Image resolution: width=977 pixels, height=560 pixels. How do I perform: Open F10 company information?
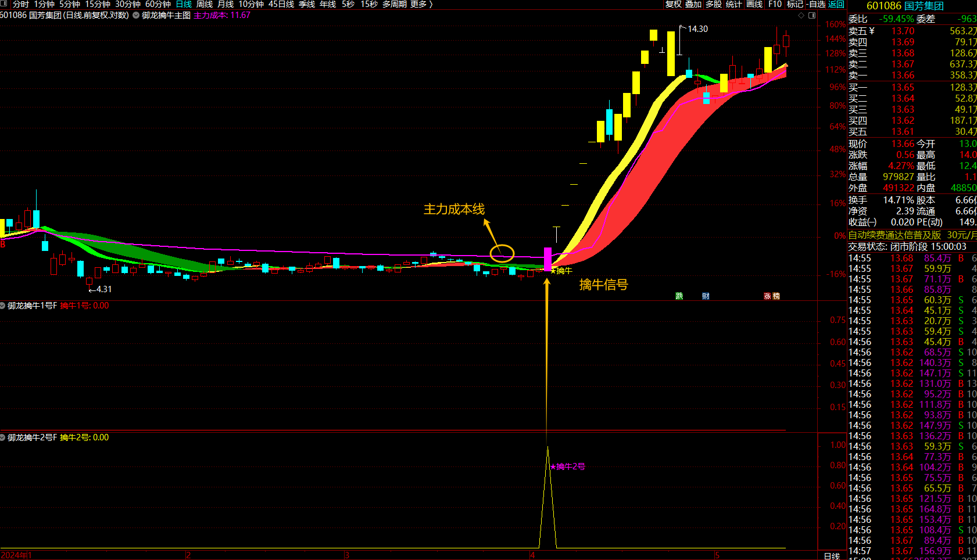[775, 4]
